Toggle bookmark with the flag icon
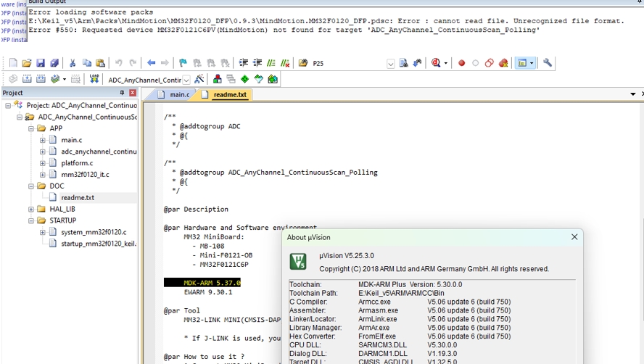This screenshot has height=364, width=644. tap(183, 64)
